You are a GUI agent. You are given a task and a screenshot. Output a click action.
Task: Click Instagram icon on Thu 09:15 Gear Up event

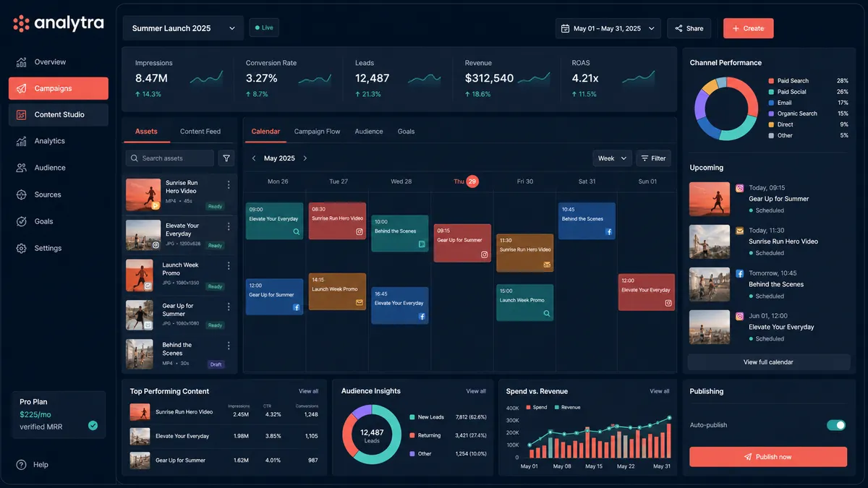click(x=485, y=254)
